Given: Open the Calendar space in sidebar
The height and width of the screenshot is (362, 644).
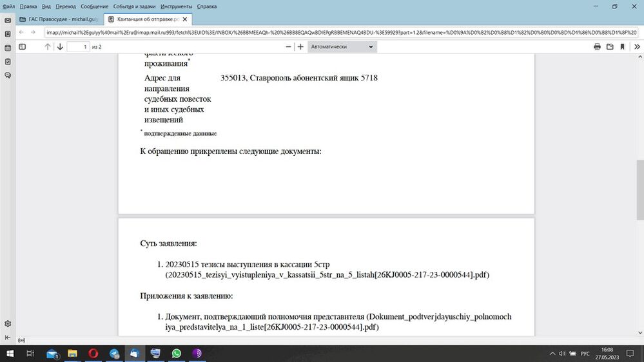Looking at the screenshot, I should pos(7,48).
